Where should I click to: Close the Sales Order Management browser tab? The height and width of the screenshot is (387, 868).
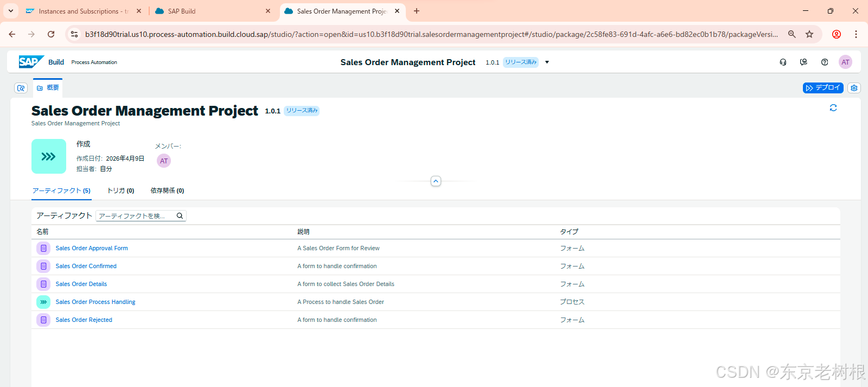point(397,11)
